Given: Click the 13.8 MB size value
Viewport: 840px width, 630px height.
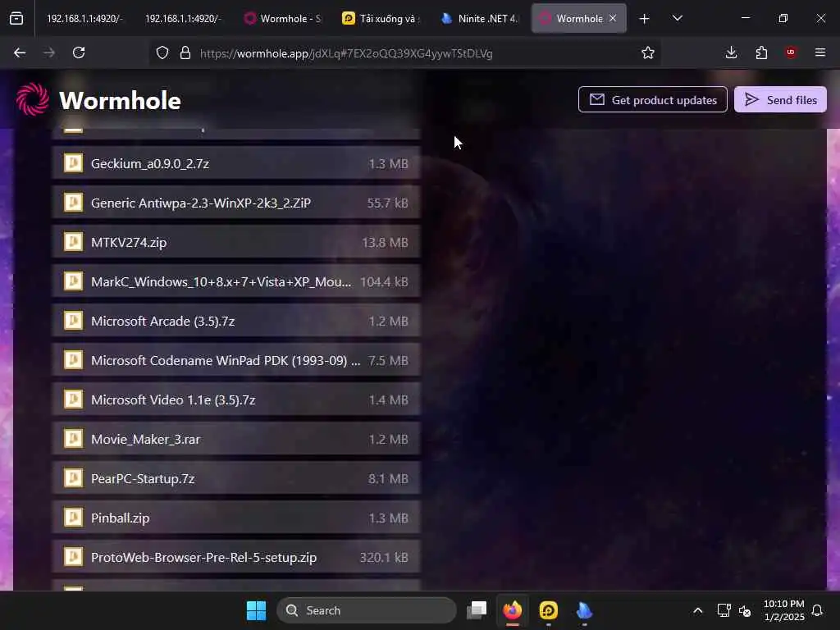Looking at the screenshot, I should coord(386,242).
